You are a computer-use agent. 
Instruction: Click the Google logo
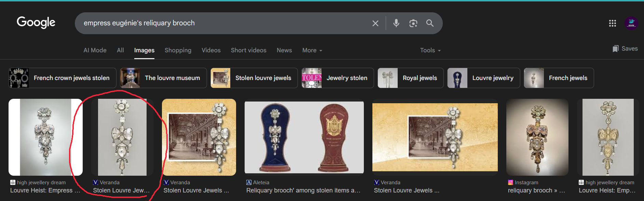(36, 23)
